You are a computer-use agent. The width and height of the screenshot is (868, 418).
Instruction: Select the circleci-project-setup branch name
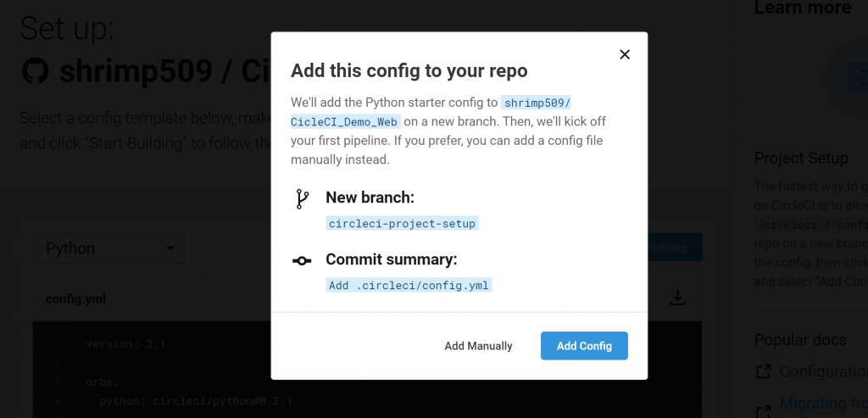[402, 224]
